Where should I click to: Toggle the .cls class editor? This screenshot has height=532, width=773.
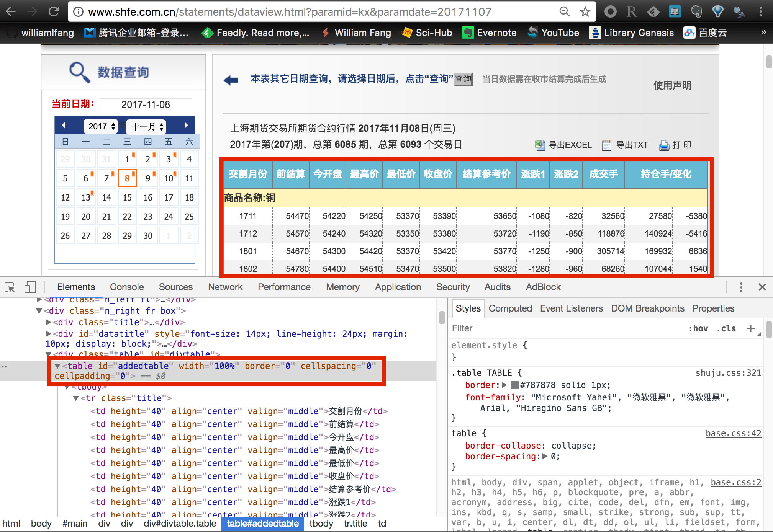[x=726, y=328]
